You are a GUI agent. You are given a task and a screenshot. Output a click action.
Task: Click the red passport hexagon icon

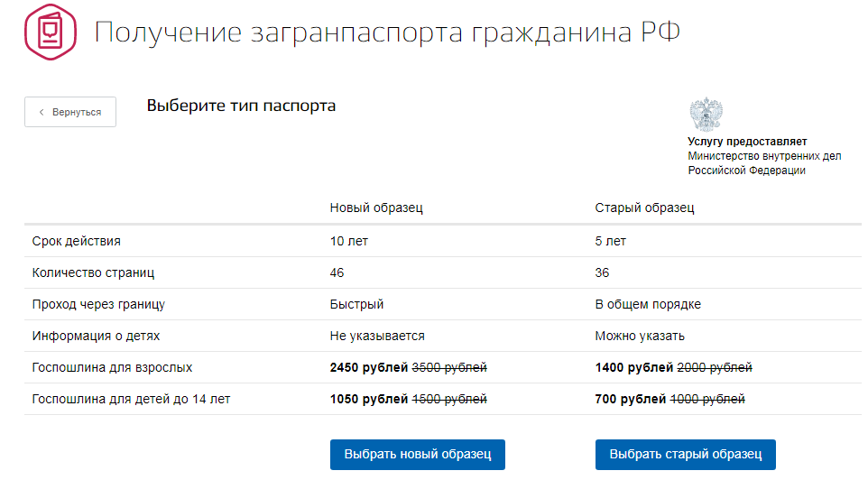(51, 32)
